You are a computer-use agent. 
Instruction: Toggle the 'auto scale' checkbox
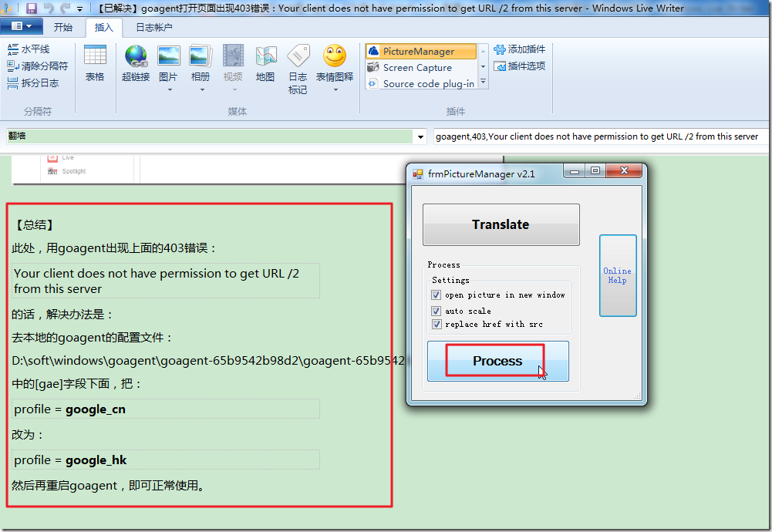coord(436,311)
